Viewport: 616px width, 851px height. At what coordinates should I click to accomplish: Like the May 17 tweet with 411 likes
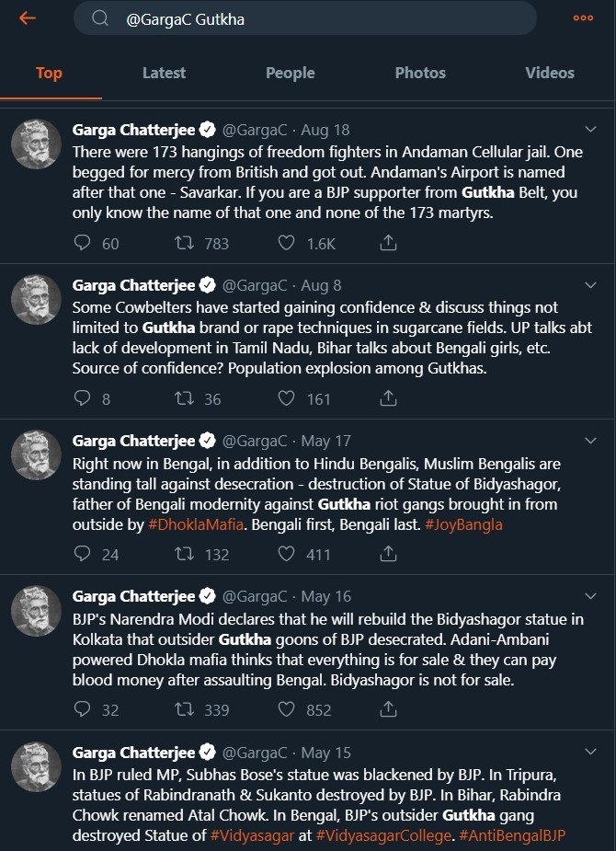point(286,554)
